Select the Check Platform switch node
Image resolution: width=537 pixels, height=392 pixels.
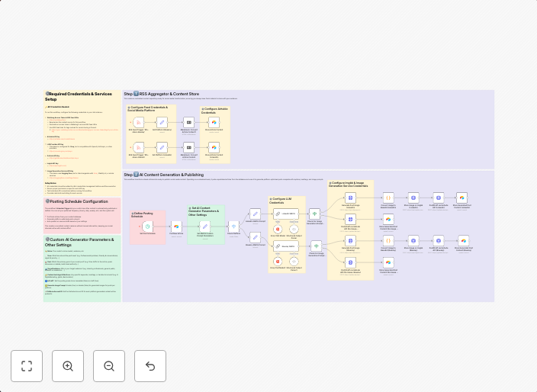[234, 227]
